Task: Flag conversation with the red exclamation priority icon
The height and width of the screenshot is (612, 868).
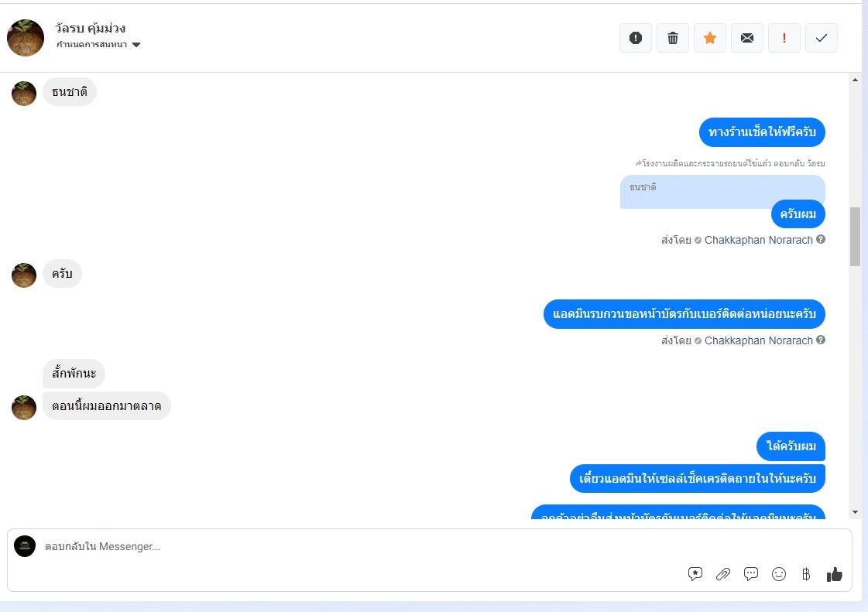Action: point(784,38)
